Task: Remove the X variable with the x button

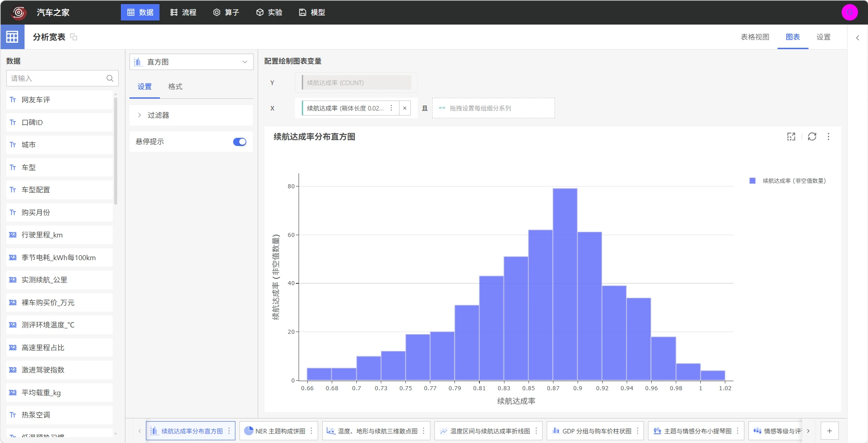Action: (405, 108)
